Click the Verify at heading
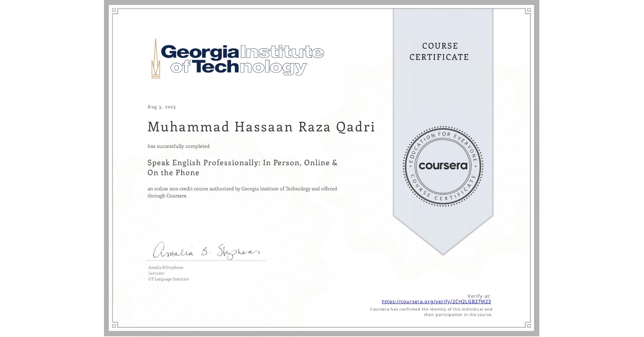The width and height of the screenshot is (644, 337). coord(479,296)
